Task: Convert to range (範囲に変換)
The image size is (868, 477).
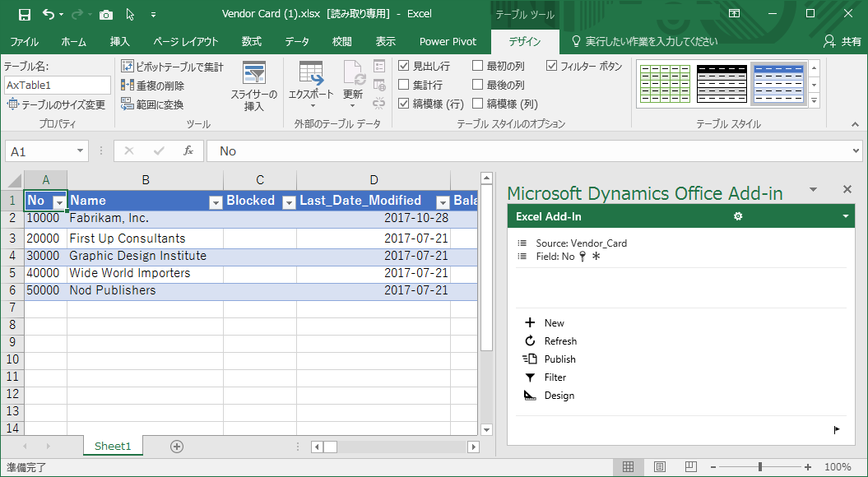Action: click(152, 104)
